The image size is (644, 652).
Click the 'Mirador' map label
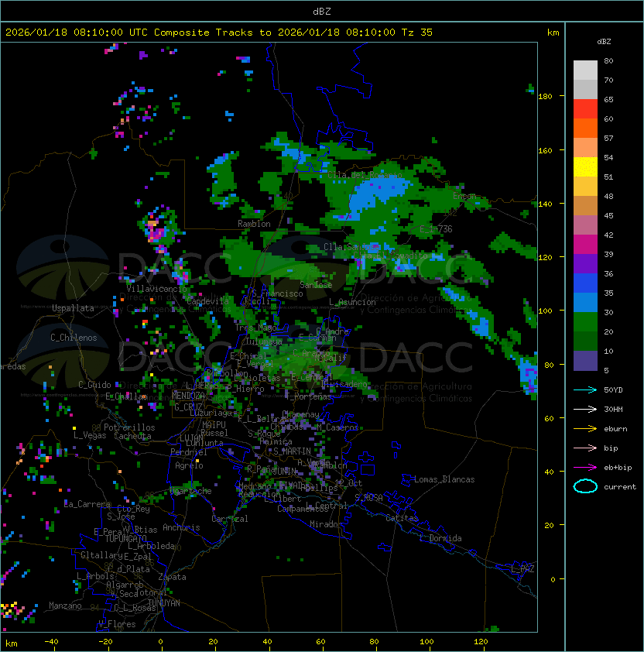(x=326, y=524)
